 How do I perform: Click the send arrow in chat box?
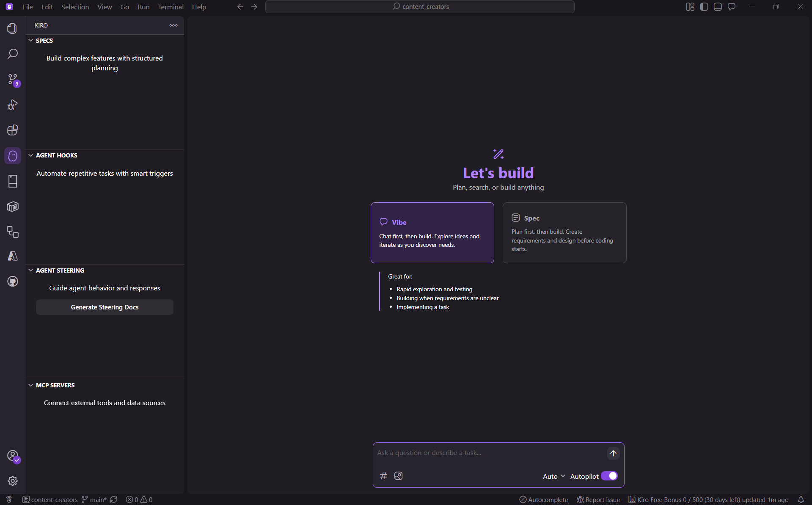tap(613, 453)
